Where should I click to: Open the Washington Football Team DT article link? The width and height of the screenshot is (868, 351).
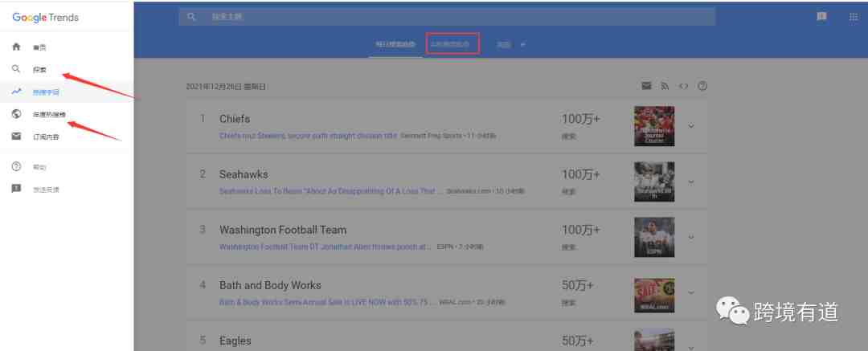click(325, 247)
